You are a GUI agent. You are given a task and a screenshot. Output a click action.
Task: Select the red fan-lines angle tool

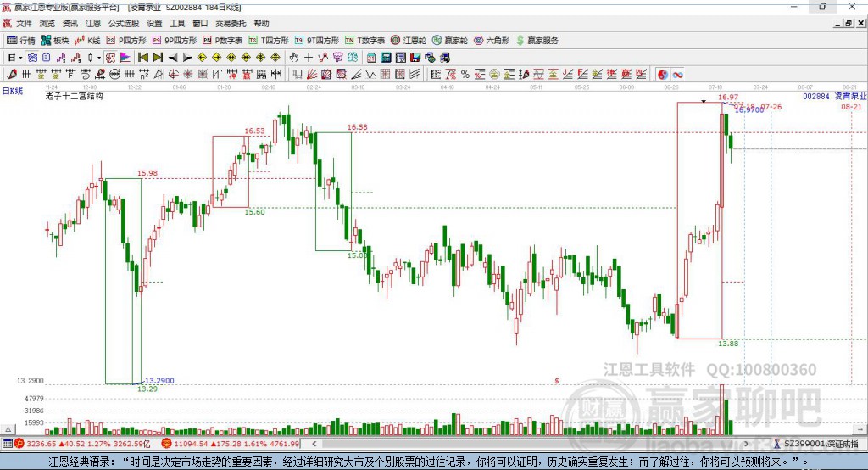(312, 75)
